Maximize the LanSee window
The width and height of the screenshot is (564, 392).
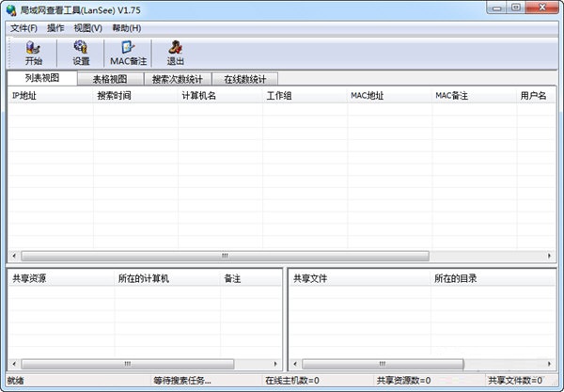[x=516, y=8]
